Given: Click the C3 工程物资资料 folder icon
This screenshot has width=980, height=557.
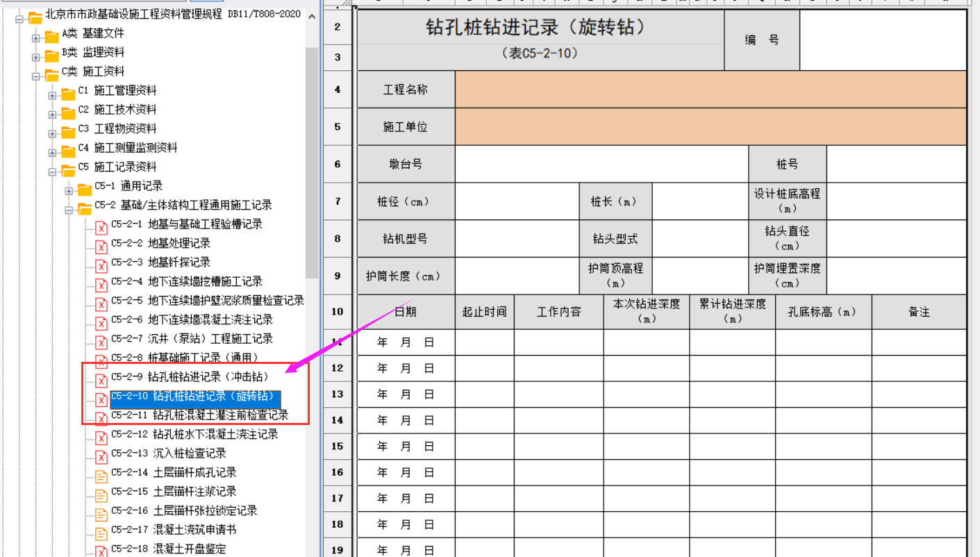Looking at the screenshot, I should click(67, 131).
